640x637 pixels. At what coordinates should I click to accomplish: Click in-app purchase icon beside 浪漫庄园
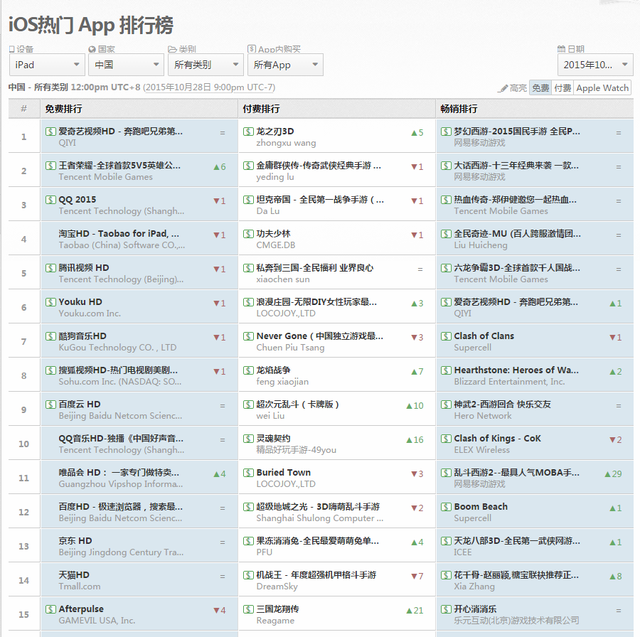click(248, 302)
